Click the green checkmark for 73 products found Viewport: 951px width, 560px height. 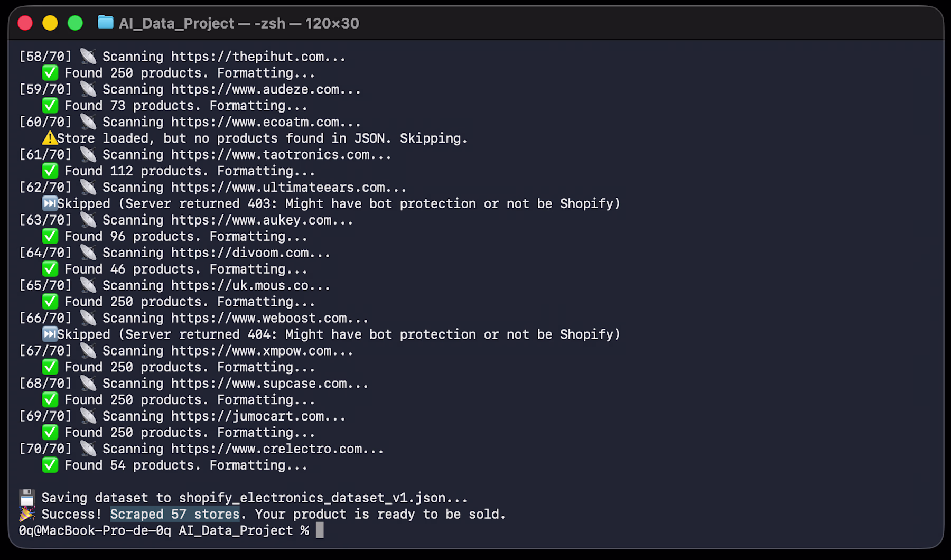pyautogui.click(x=50, y=106)
